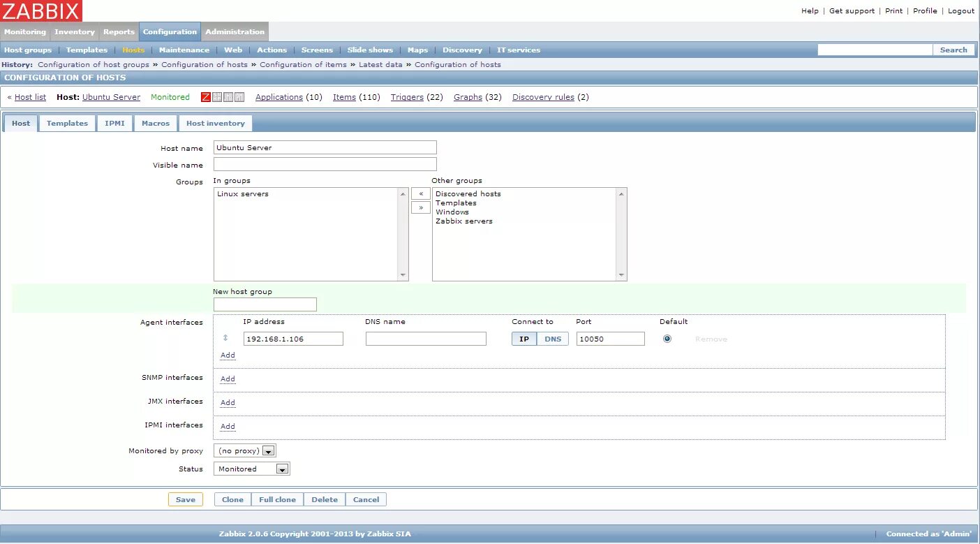Open the Inventory menu

pyautogui.click(x=75, y=31)
